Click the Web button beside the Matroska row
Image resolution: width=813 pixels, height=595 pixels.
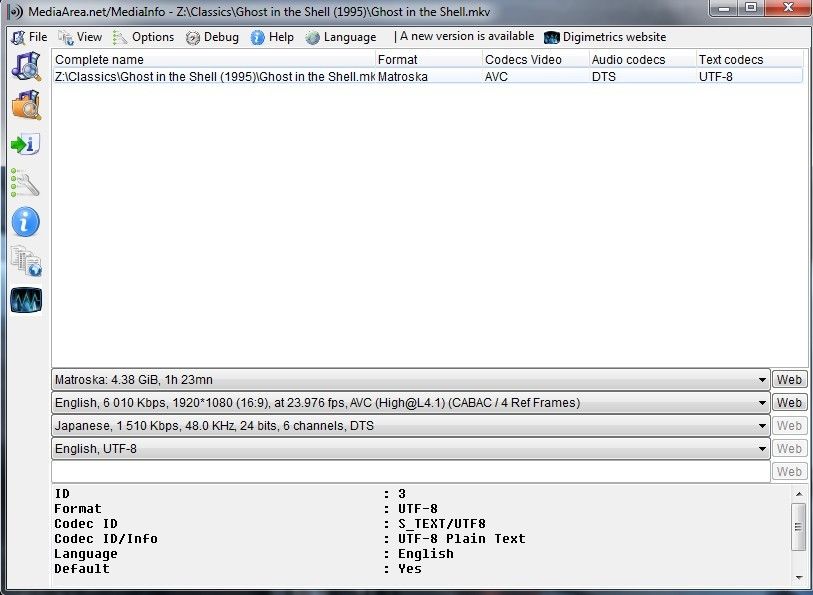[x=789, y=380]
